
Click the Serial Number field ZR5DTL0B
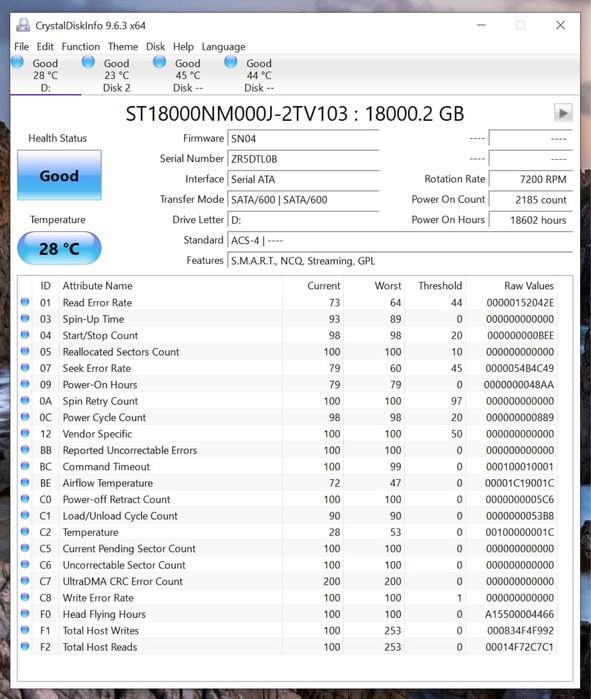303,159
